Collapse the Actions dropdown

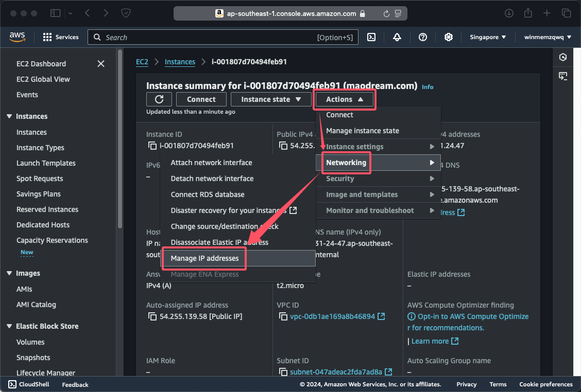click(344, 99)
